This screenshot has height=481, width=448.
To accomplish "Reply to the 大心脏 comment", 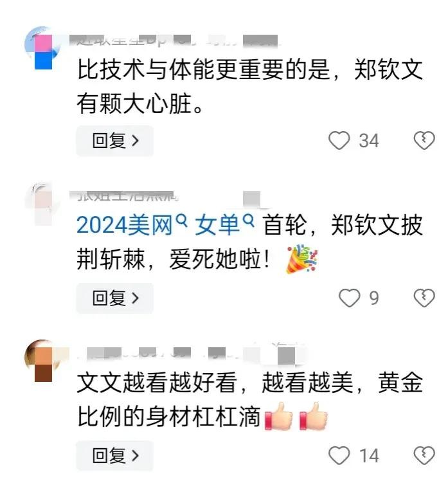I will point(114,141).
